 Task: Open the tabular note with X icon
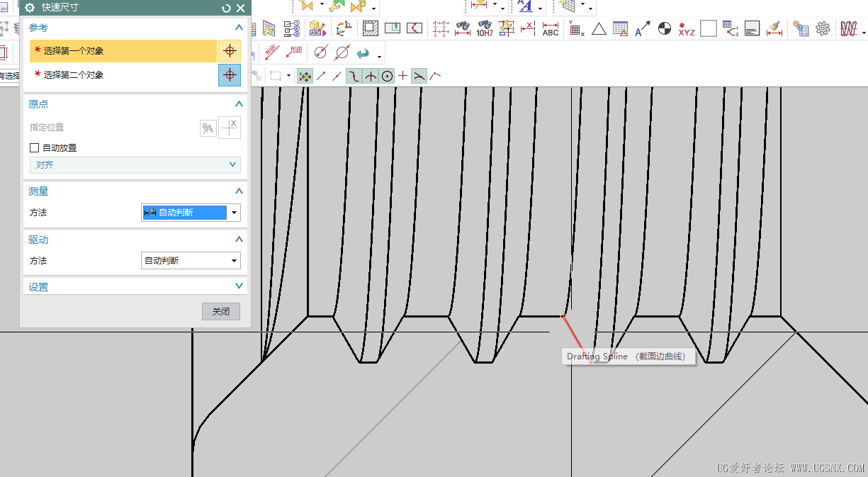tap(577, 28)
